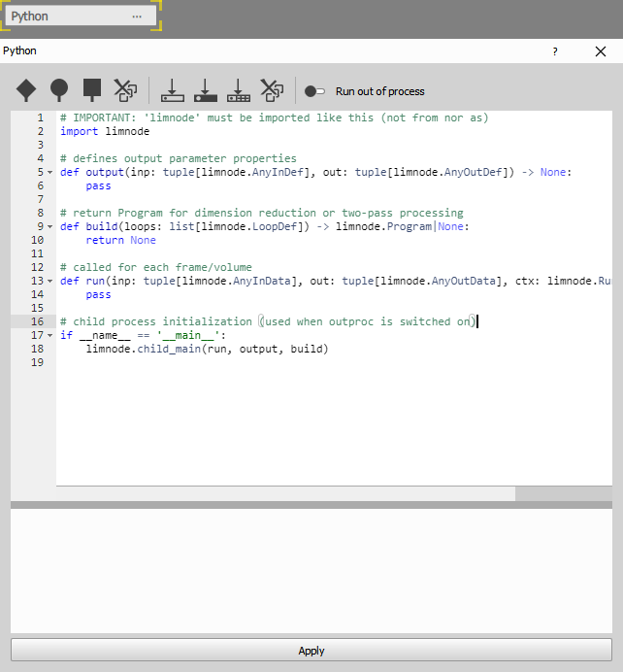
Task: Click the crossed-out remove icon before the toggle
Action: click(272, 90)
